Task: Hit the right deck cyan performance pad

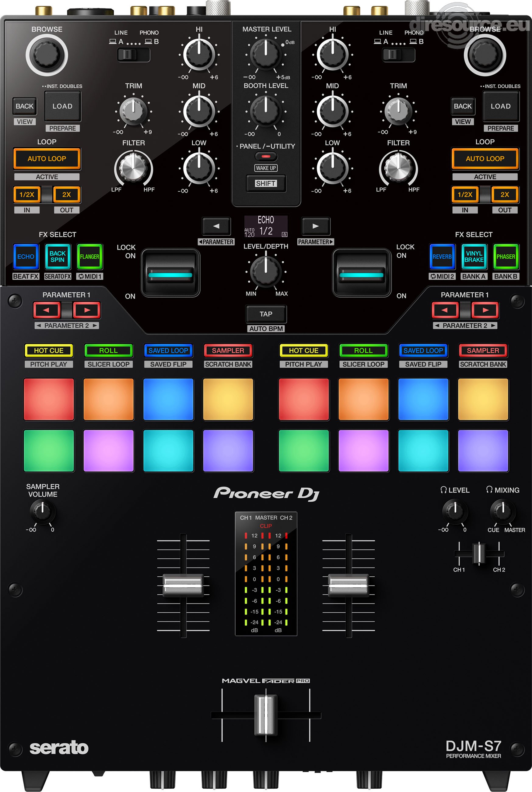Action: (x=423, y=451)
